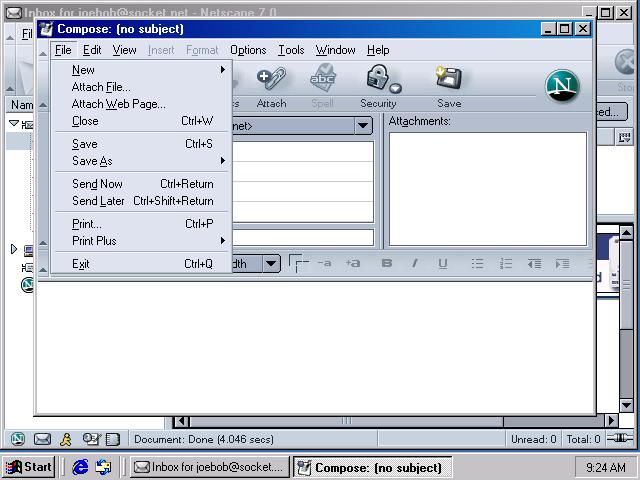This screenshot has width=640, height=480.
Task: Click the text color selector icon
Action: click(x=298, y=263)
